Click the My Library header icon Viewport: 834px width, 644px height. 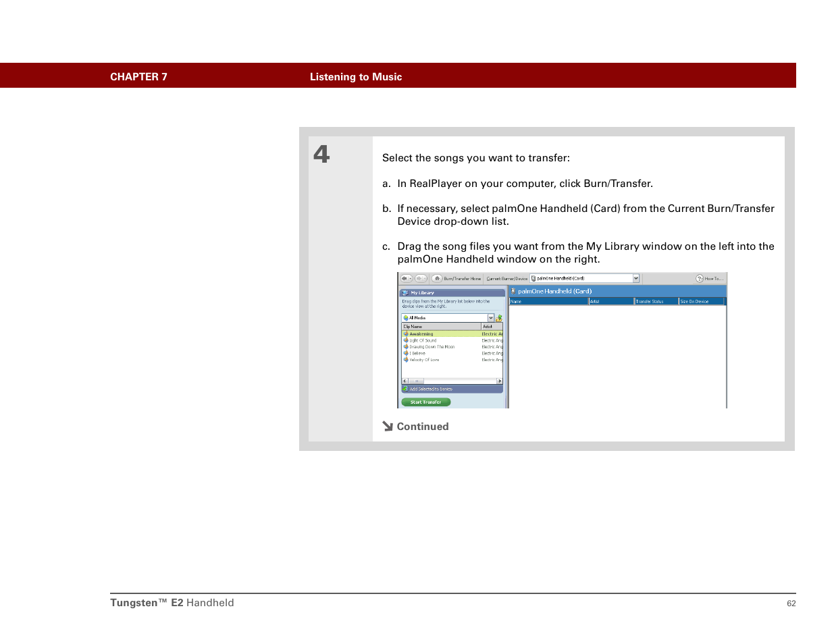pos(405,293)
